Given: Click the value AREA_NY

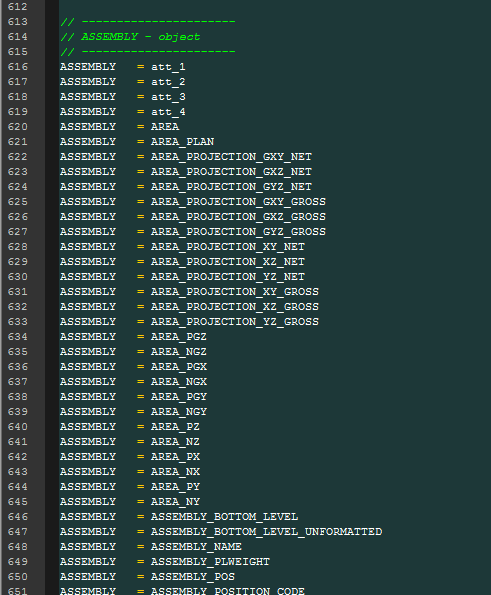Looking at the screenshot, I should tap(175, 502).
